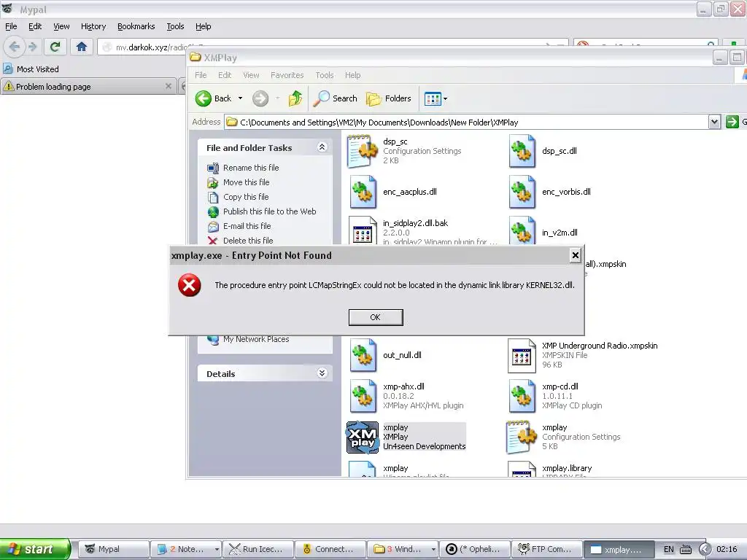The width and height of the screenshot is (747, 560).
Task: Select the enc_aacplus.dll file icon
Action: (363, 192)
